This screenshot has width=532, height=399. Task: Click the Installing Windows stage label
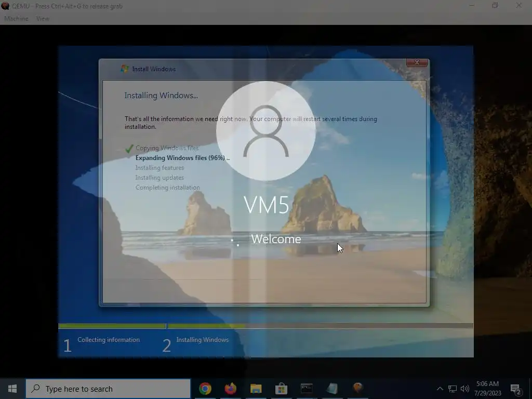pos(203,340)
